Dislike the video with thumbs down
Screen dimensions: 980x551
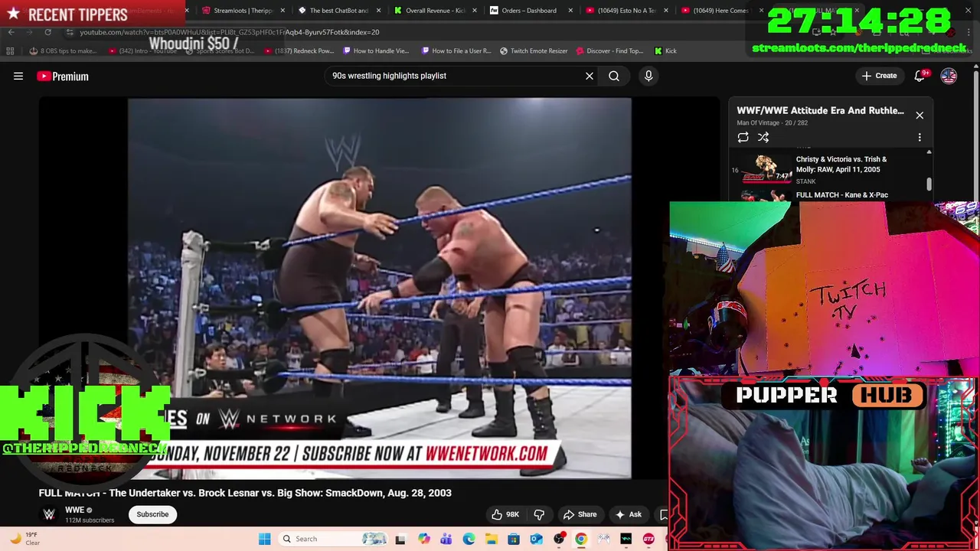(x=539, y=514)
